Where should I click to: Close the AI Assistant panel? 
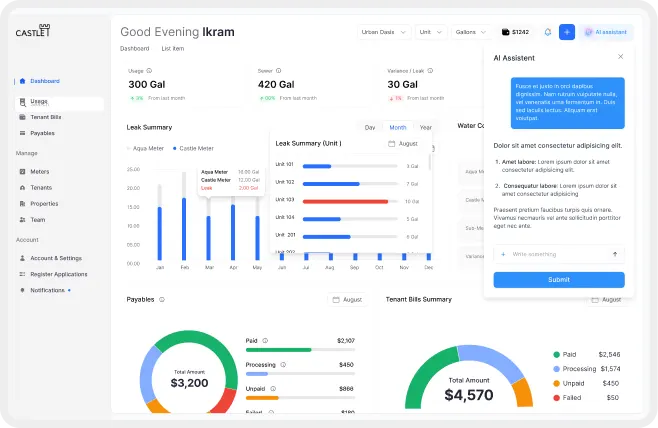click(621, 56)
